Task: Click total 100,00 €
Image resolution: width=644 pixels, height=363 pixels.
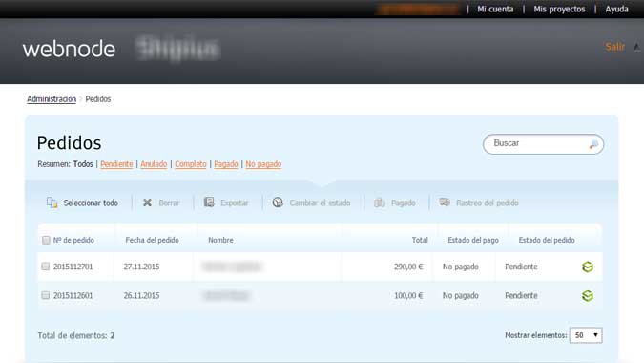Action: 408,295
